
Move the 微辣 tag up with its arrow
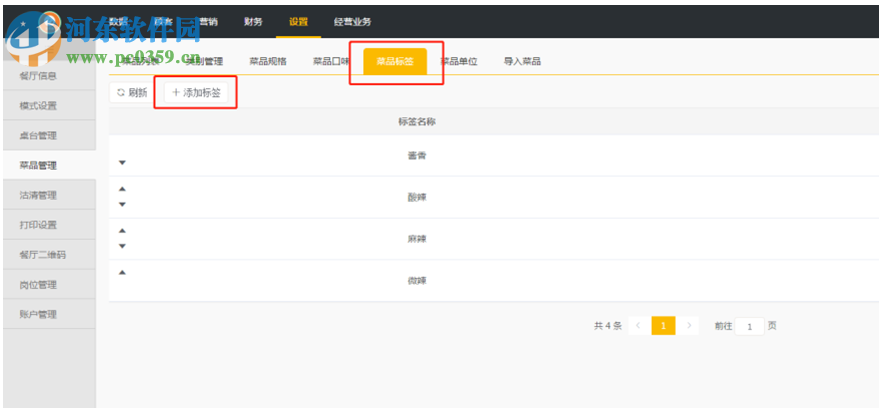122,272
